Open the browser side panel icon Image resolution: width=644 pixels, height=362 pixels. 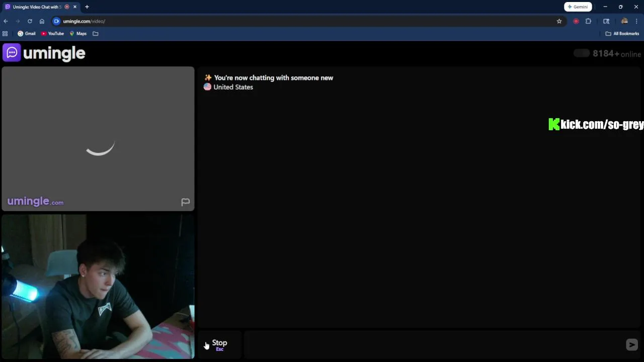coord(606,21)
